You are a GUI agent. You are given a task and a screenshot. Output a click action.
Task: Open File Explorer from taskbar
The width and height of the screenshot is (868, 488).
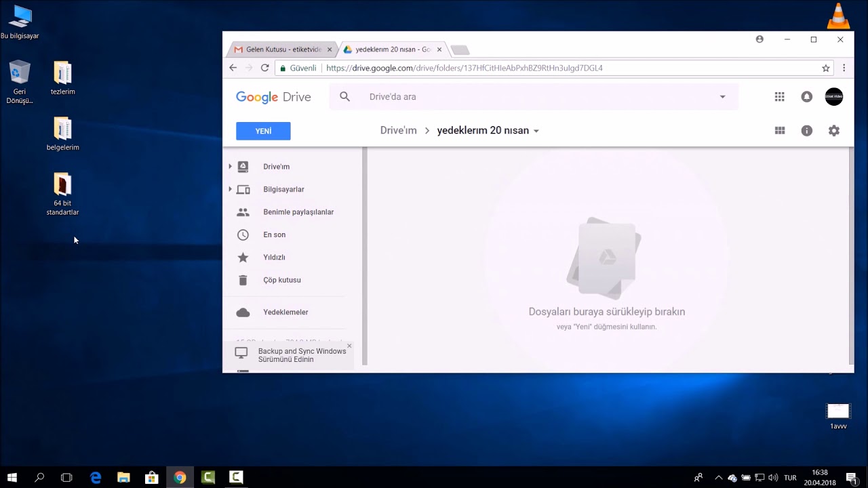(123, 477)
